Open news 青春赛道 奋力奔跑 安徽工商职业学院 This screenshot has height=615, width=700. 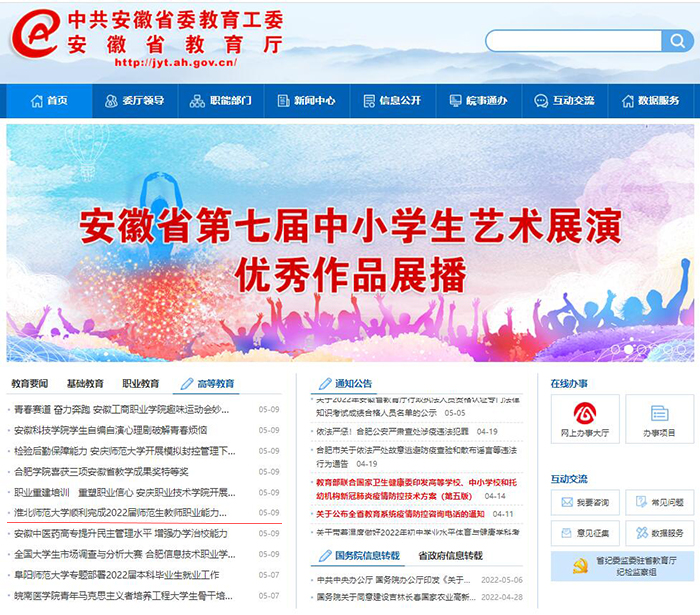pos(121,409)
